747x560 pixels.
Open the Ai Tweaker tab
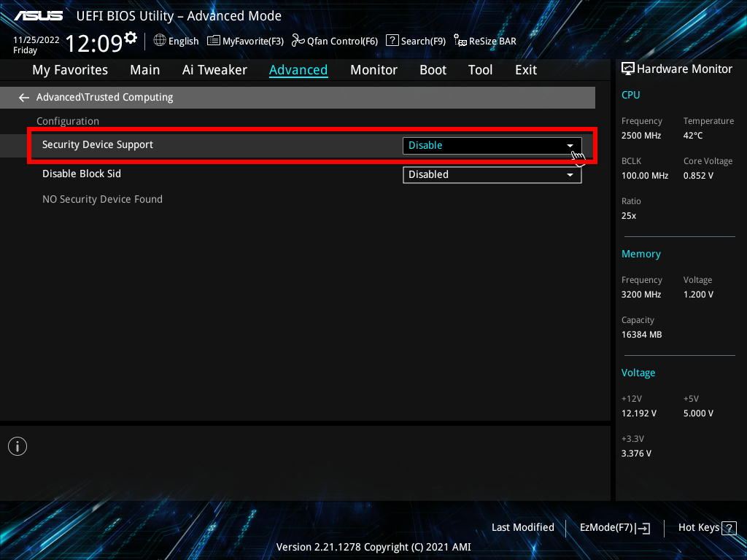(214, 70)
